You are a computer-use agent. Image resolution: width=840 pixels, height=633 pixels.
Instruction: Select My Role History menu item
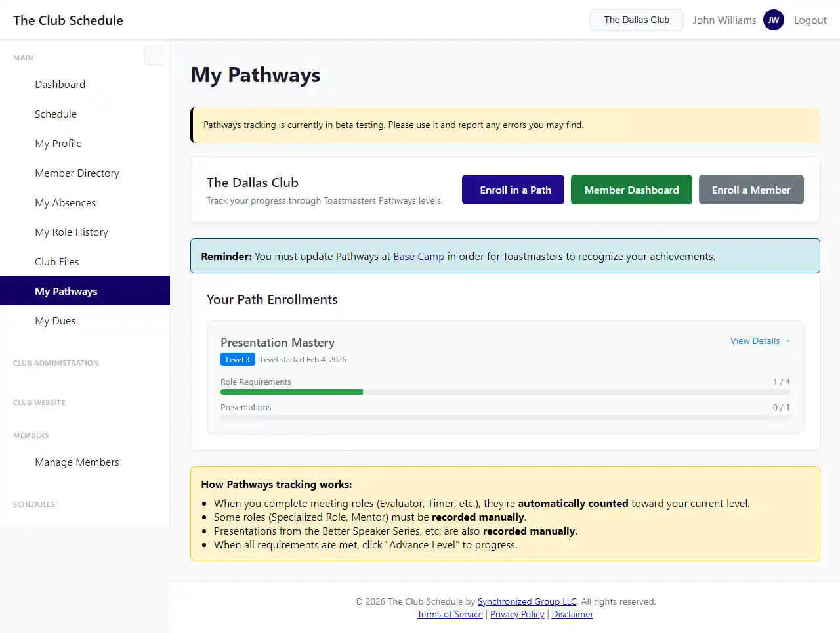pyautogui.click(x=72, y=232)
